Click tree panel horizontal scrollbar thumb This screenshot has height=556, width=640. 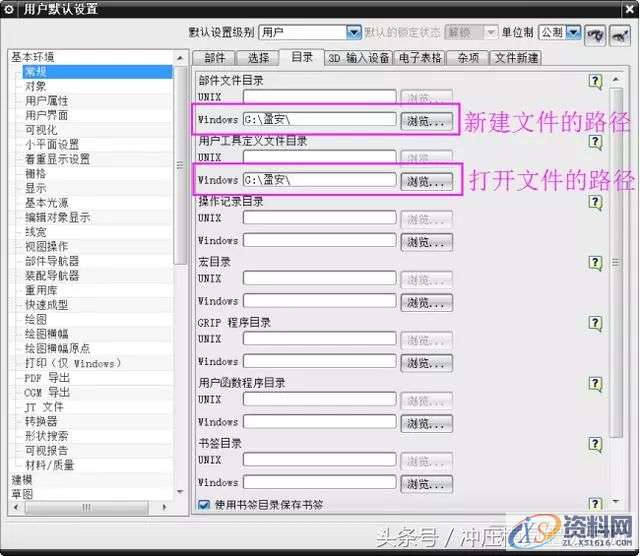(87, 507)
